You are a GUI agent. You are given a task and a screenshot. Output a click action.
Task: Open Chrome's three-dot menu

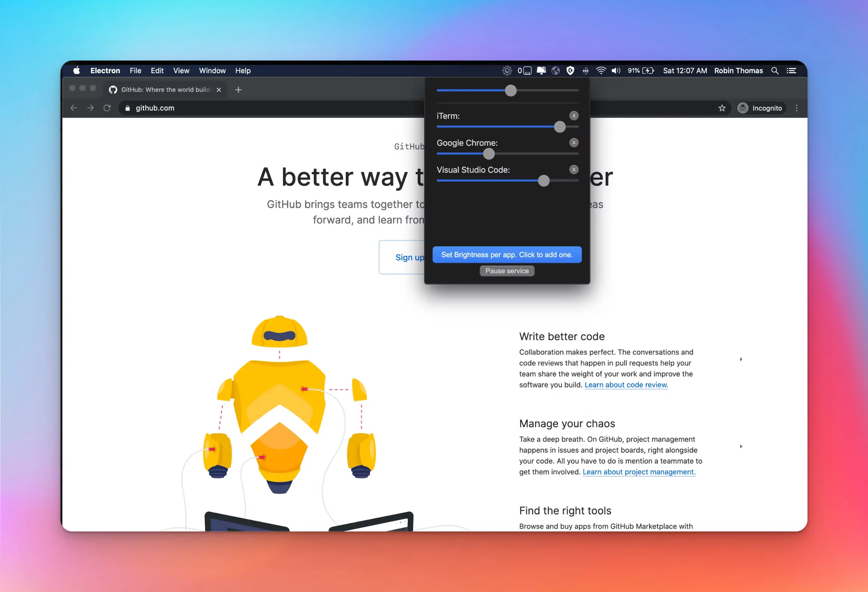pos(796,108)
